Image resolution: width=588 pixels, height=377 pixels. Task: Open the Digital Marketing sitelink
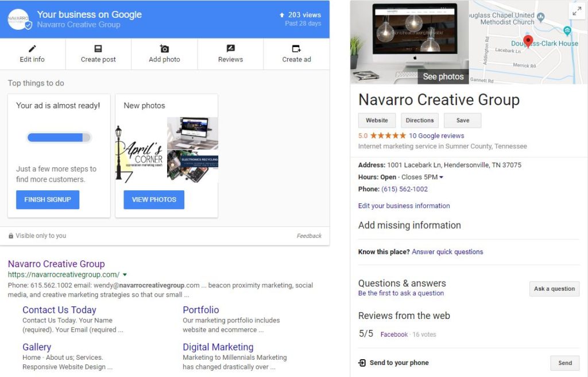[x=218, y=347]
